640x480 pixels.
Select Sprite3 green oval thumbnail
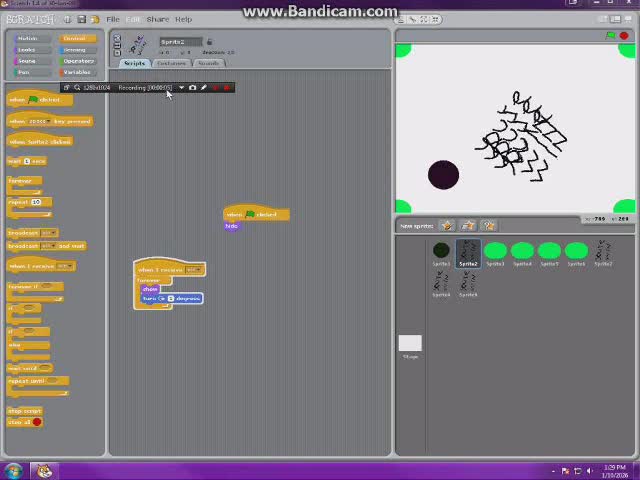(495, 253)
